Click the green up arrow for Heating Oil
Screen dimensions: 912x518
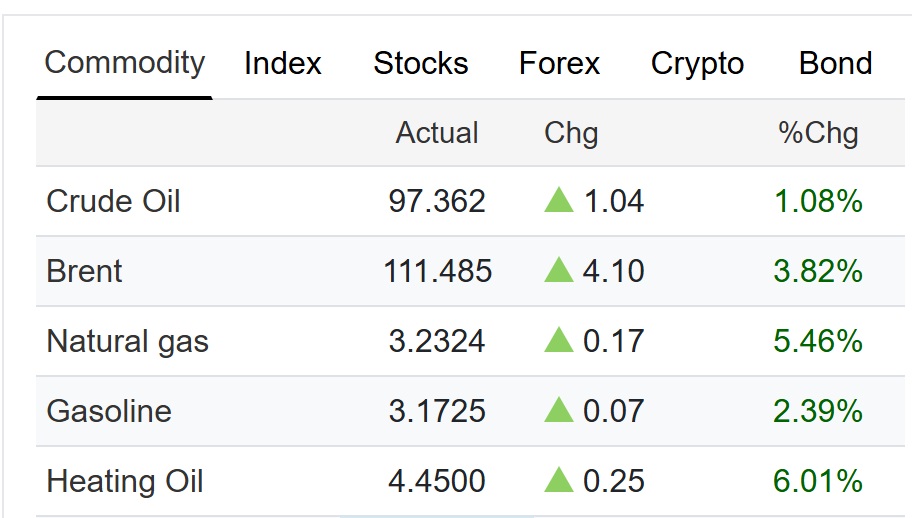[559, 480]
